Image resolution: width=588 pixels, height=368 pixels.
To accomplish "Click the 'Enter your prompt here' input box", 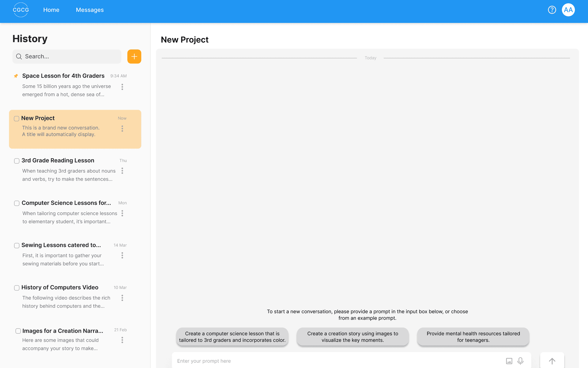I will [337, 361].
